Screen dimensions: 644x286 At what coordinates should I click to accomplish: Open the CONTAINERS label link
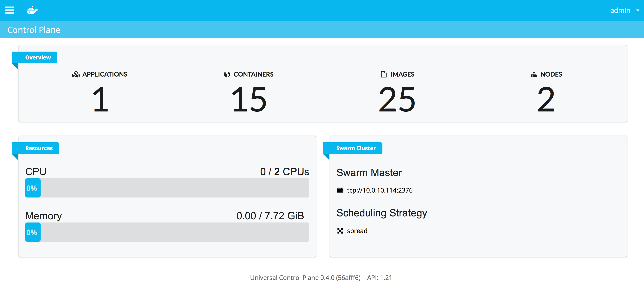253,75
